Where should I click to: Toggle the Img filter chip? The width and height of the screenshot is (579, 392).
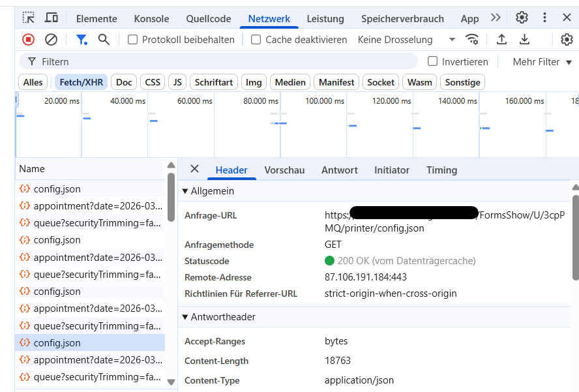[x=254, y=82]
